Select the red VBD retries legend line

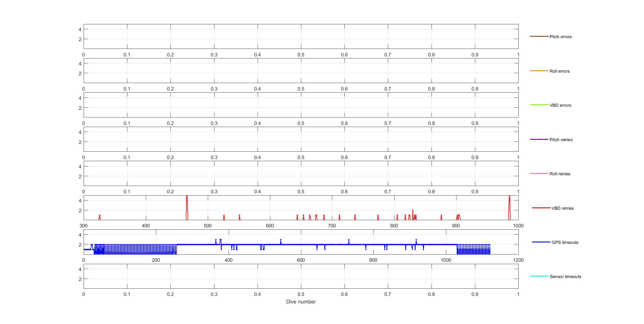(541, 208)
